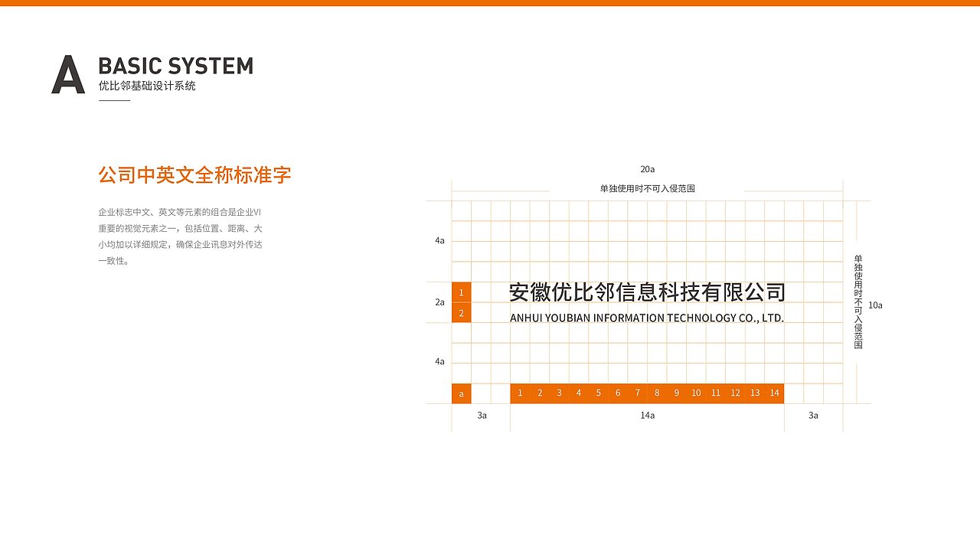This screenshot has width=980, height=551.
Task: Click the horizontal 单独使用时不可入侵范围 label
Action: click(648, 188)
